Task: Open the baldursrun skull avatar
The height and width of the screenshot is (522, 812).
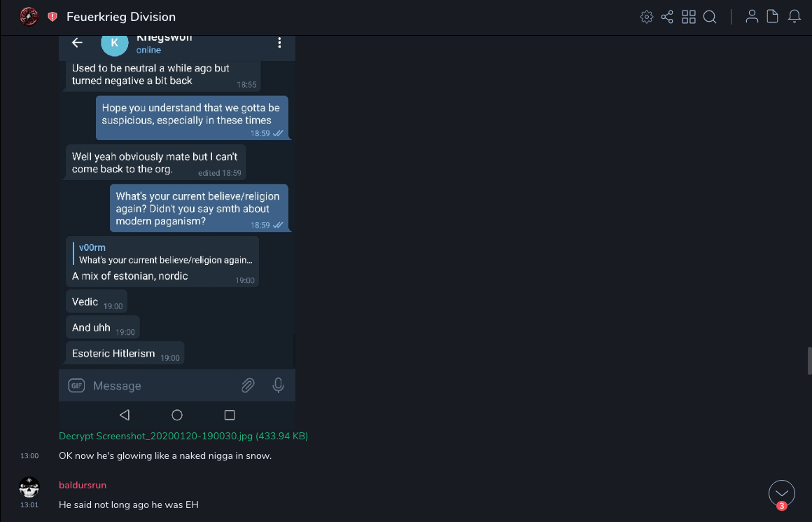Action: pyautogui.click(x=29, y=487)
